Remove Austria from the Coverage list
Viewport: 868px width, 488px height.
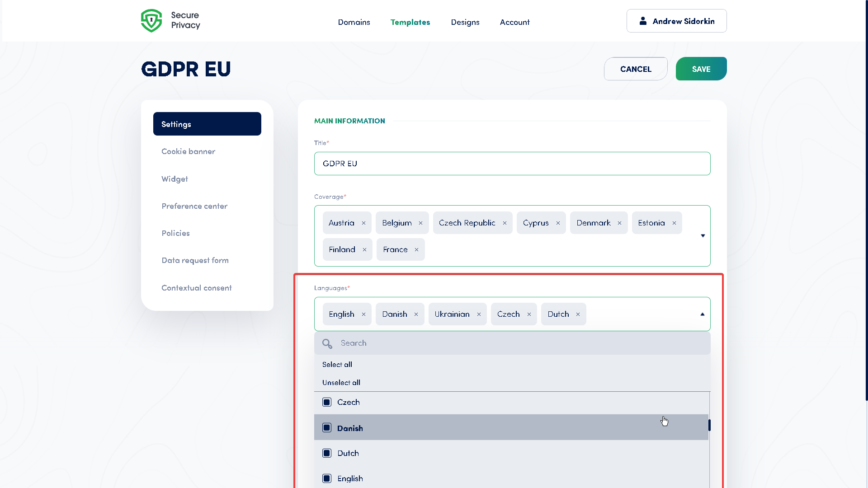click(x=364, y=222)
